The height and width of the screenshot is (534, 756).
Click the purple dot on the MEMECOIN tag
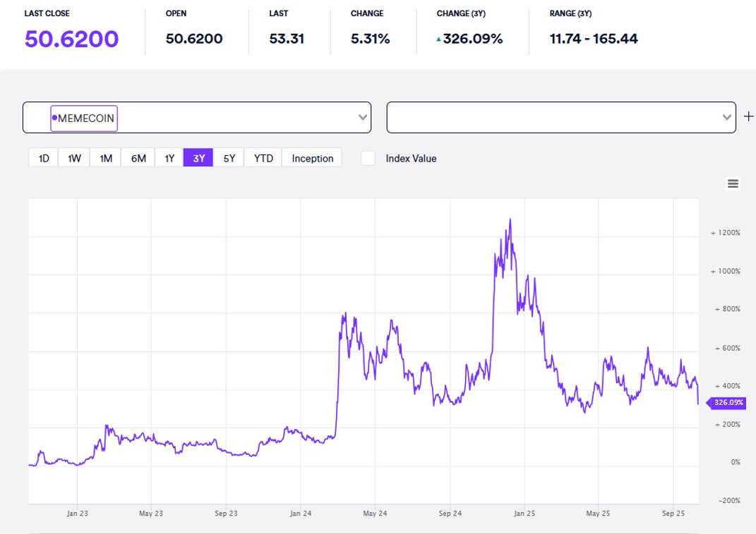[54, 118]
